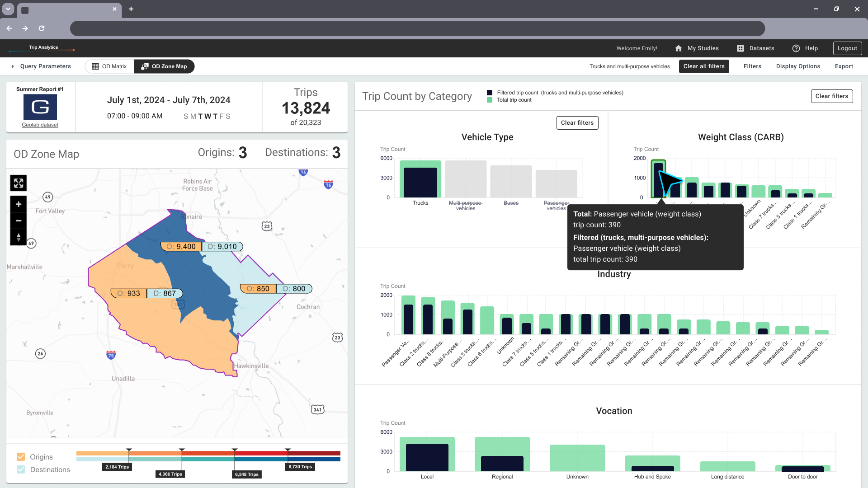The image size is (868, 488).
Task: Open the Geotab dataset link
Action: click(x=40, y=125)
